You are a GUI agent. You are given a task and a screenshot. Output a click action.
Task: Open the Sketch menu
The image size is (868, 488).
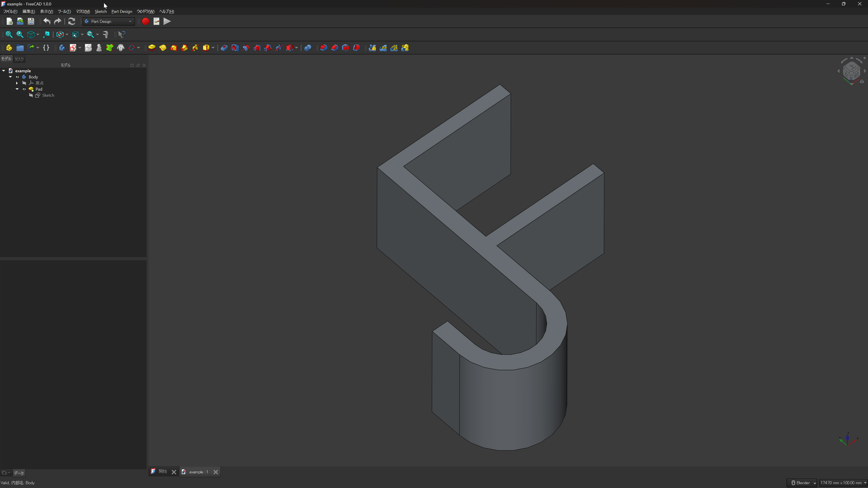(100, 12)
